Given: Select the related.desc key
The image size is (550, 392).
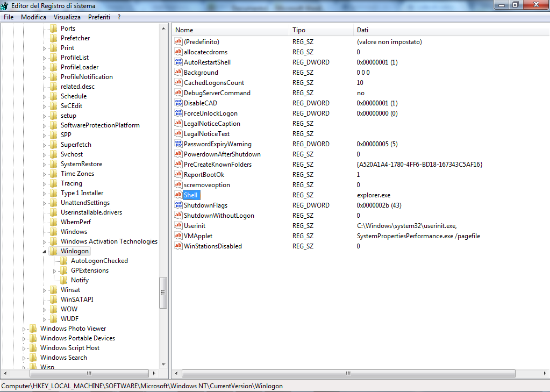Looking at the screenshot, I should click(x=77, y=87).
